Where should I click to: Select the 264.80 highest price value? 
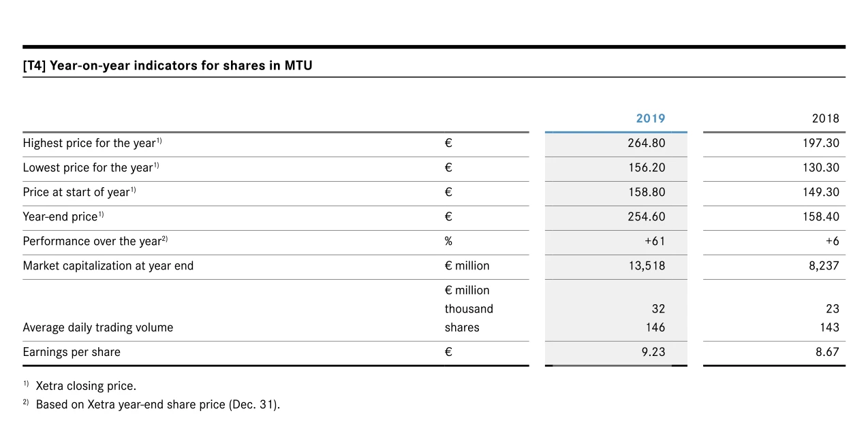click(x=646, y=143)
